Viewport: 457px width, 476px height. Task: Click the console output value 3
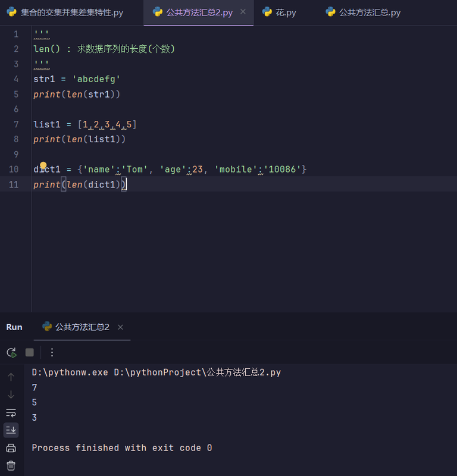35,418
